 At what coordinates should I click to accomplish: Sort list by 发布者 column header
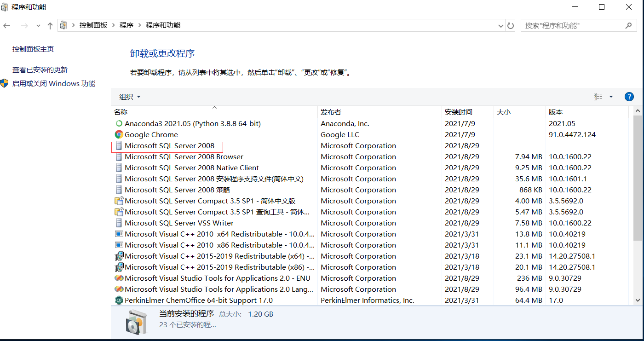click(331, 112)
